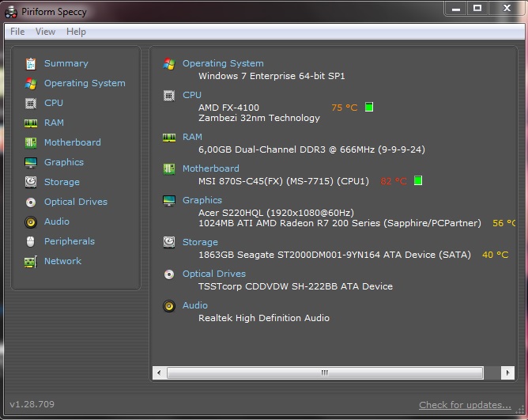Viewport: 528px width, 420px height.
Task: Click the CPU chip icon in summary panel
Action: pyautogui.click(x=169, y=96)
